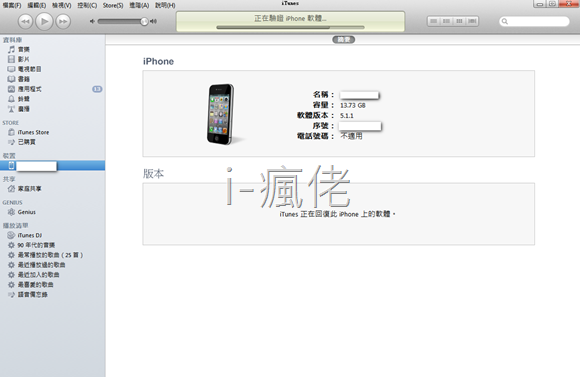Image resolution: width=580 pixels, height=377 pixels.
Task: Select the iPhone device in the sidebar
Action: 53,165
